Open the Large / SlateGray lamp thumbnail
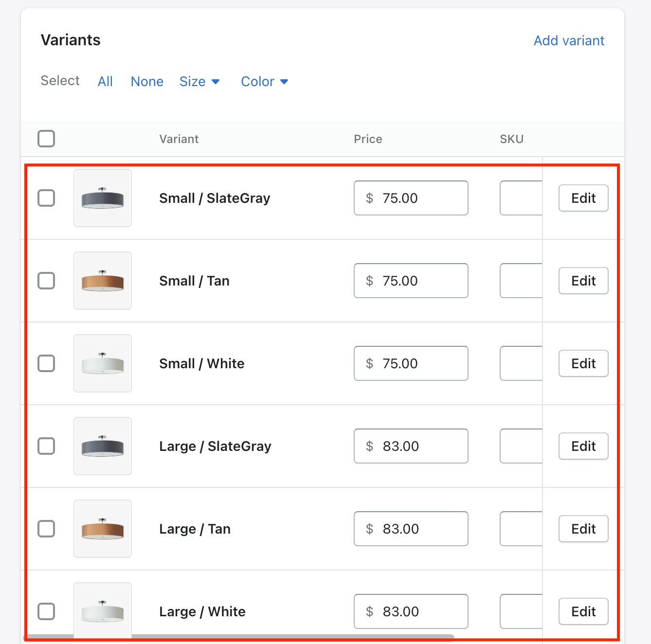The image size is (651, 644). [x=103, y=446]
